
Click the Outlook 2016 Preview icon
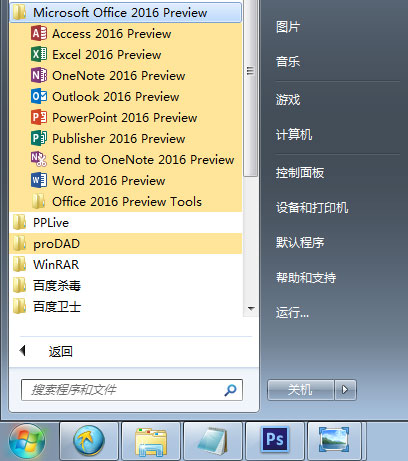(39, 96)
